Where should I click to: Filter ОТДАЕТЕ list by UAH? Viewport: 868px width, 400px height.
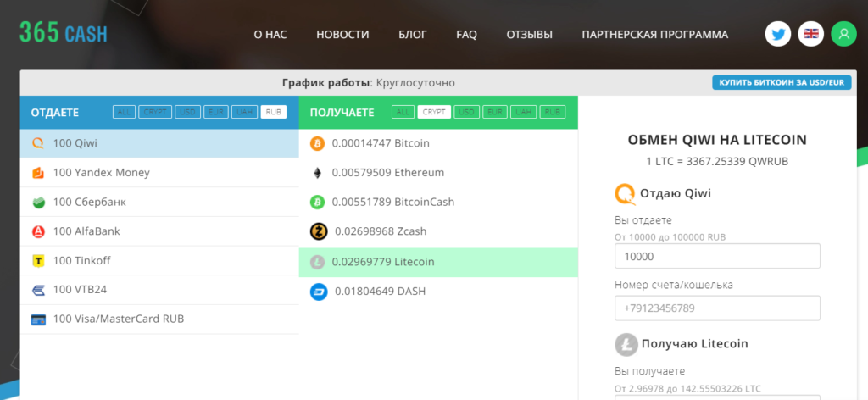coord(244,112)
